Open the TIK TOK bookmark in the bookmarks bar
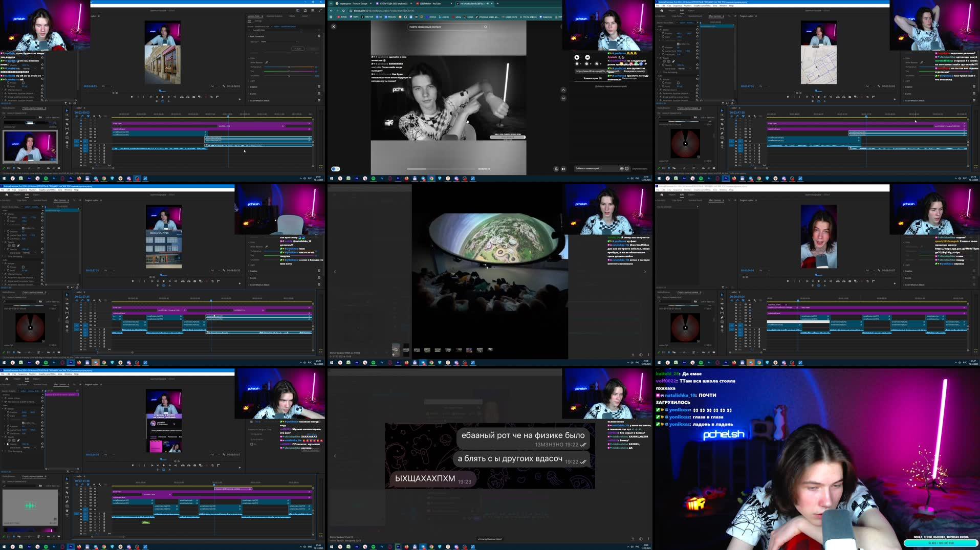 [368, 16]
